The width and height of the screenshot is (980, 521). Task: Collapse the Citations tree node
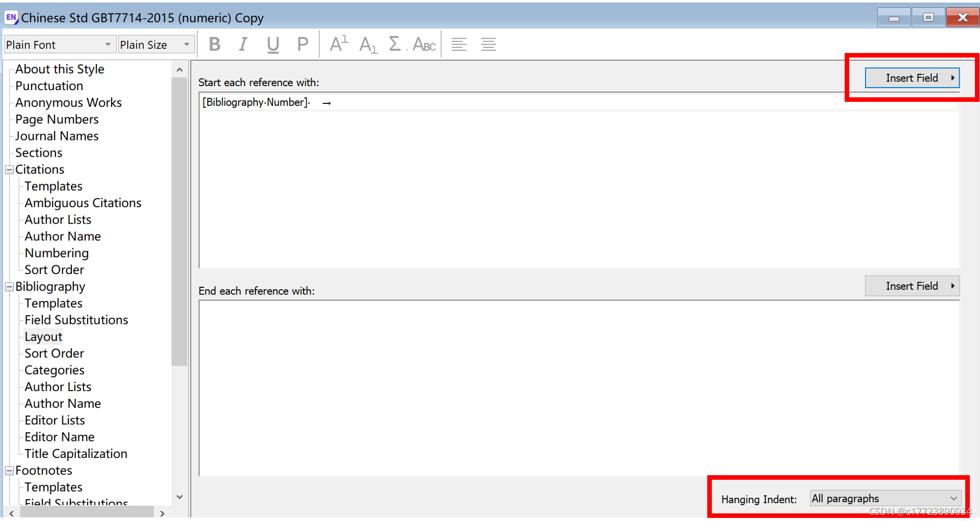click(9, 170)
